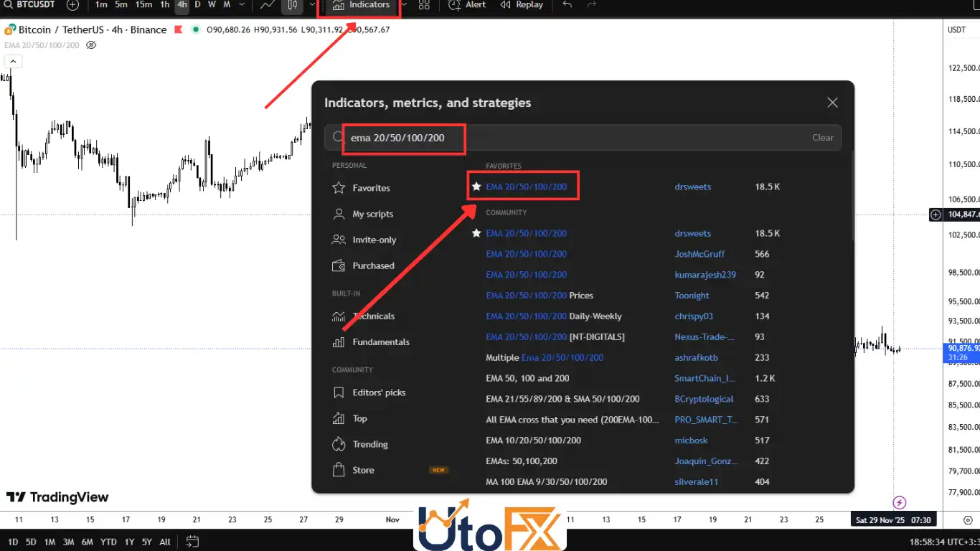Set chart range to 1D
Viewport: 980px width, 551px height.
(12, 542)
